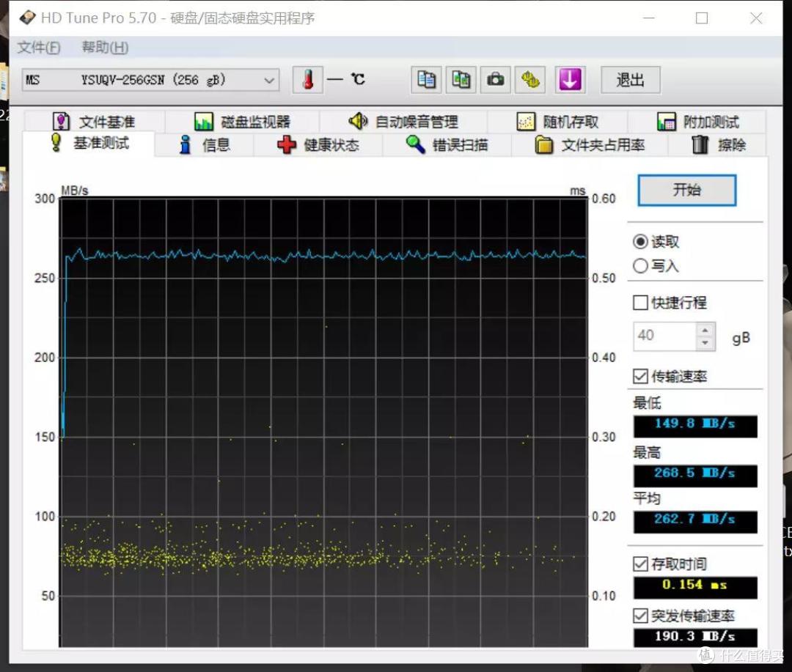Click the 开始 start button
Image resolution: width=792 pixels, height=672 pixels.
(x=687, y=190)
